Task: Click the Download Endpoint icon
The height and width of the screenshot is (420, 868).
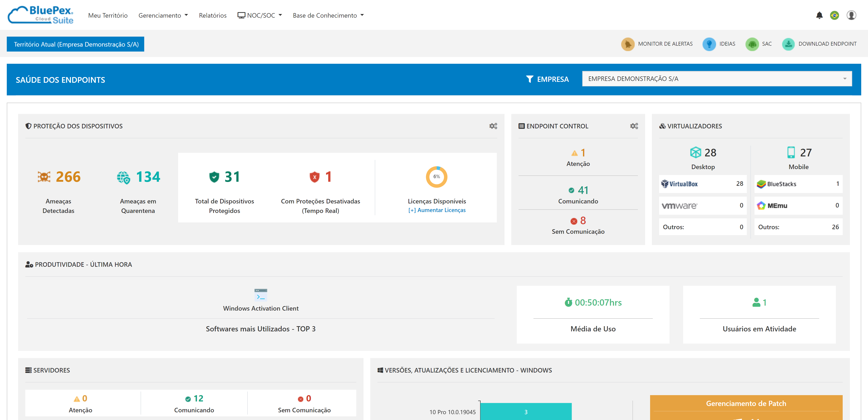Action: 788,44
